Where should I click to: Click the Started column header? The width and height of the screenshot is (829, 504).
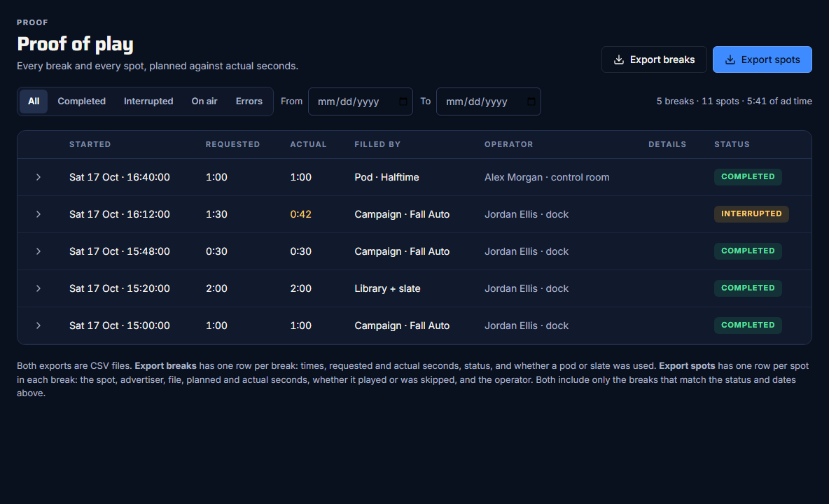coord(90,144)
